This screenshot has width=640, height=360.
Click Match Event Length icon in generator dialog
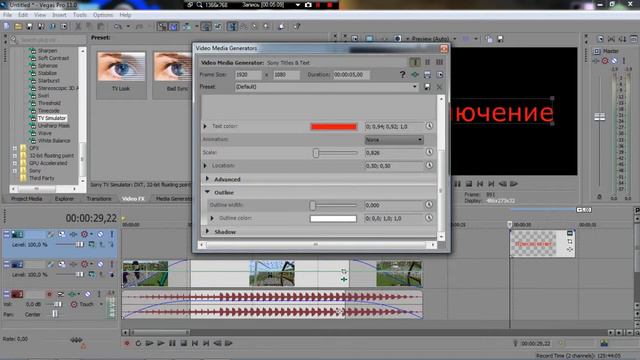click(x=427, y=75)
